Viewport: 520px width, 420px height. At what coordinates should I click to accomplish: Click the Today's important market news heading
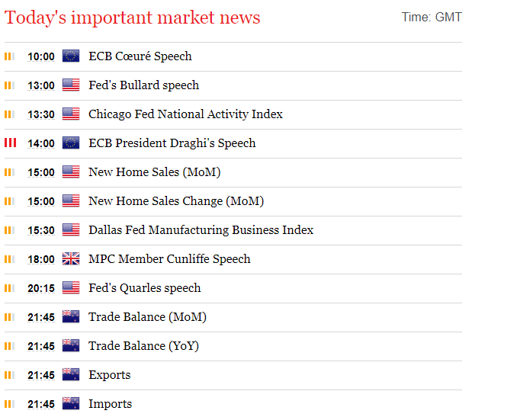133,18
